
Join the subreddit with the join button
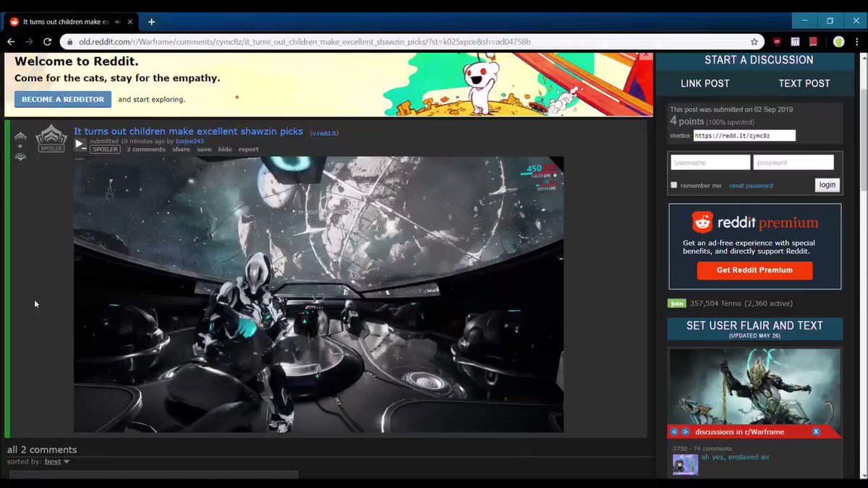pos(676,304)
